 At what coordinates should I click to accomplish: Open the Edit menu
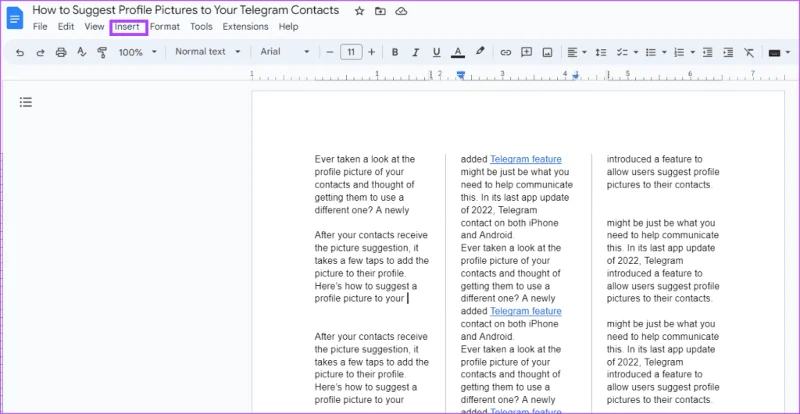click(x=66, y=27)
